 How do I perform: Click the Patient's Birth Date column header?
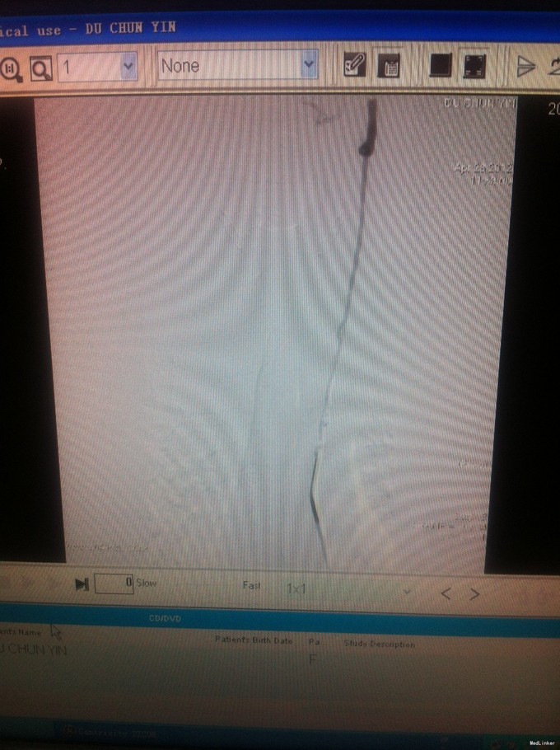254,640
